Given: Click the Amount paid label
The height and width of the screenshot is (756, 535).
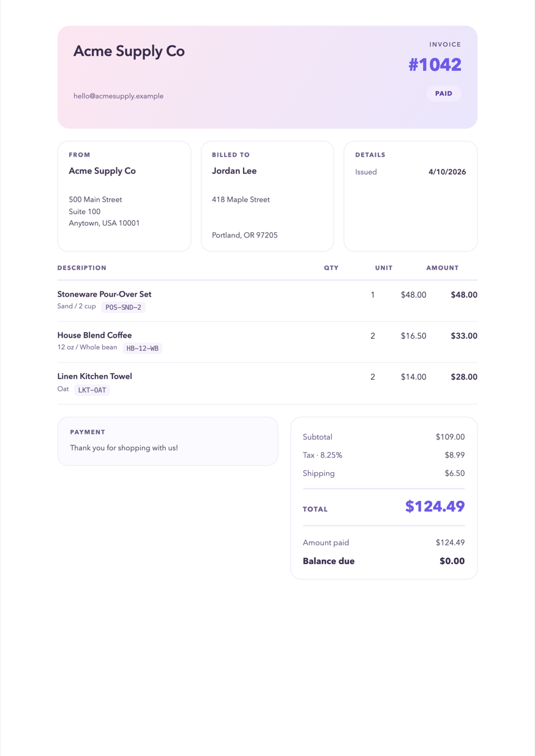Looking at the screenshot, I should tap(326, 543).
